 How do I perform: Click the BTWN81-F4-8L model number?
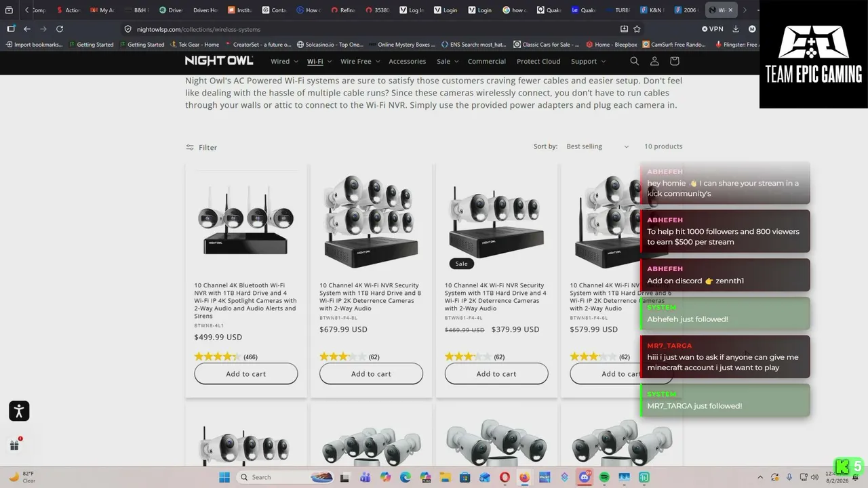338,317
